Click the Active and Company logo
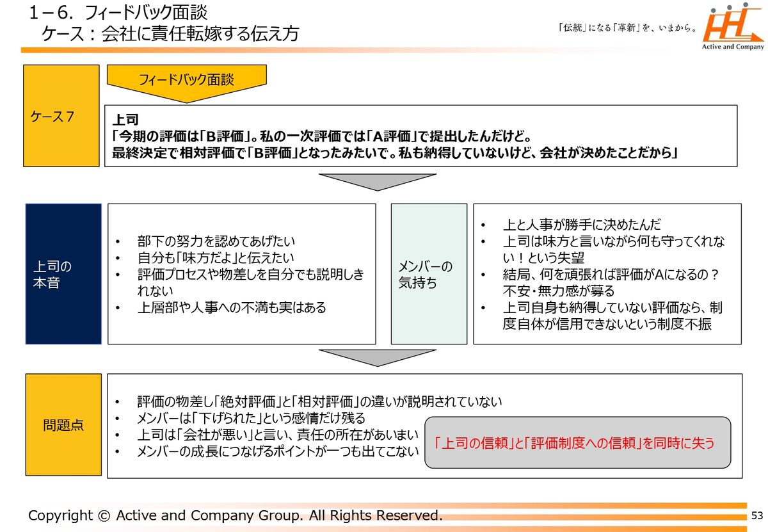768x532 pixels. [733, 27]
